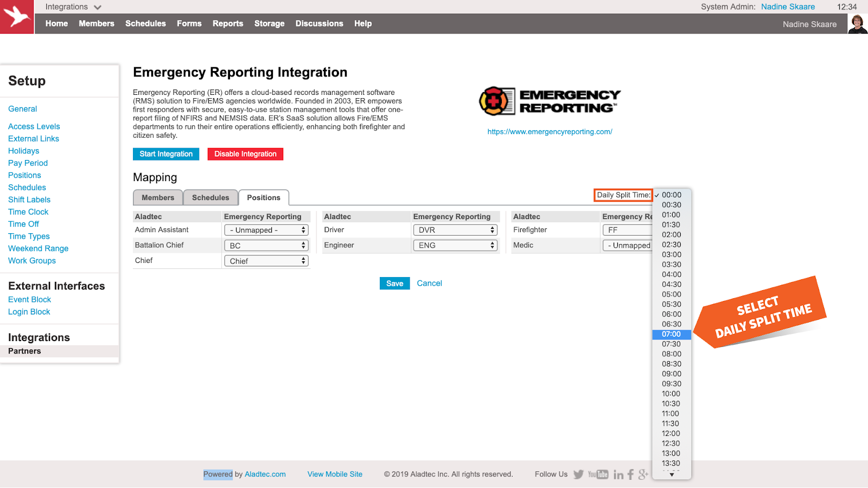Open Schedules setup page in sidebar
This screenshot has height=488, width=868.
coord(27,188)
